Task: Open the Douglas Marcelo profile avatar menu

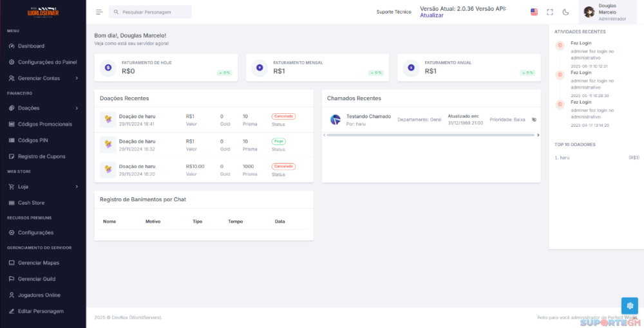Action: [589, 12]
